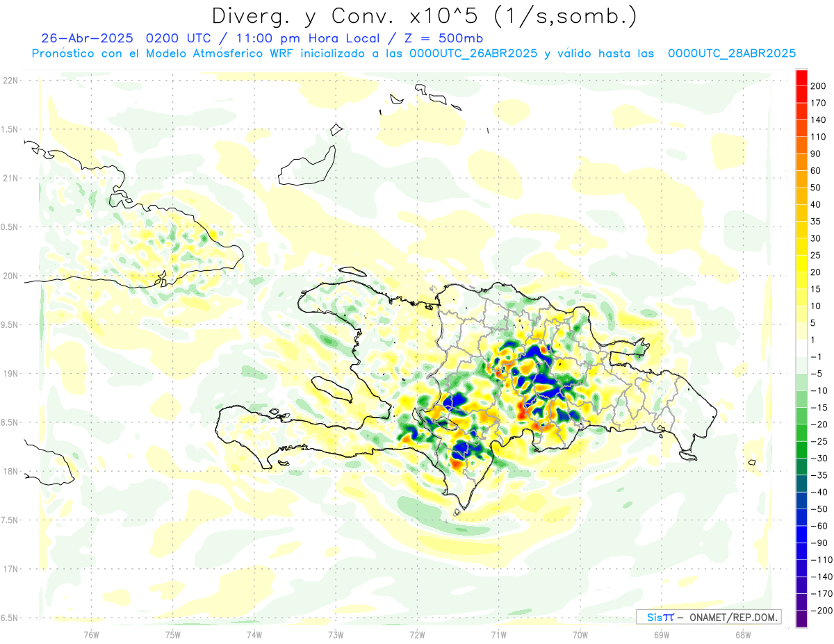Click the '19N' latitude label
Viewport: 834px width, 644px height.
10,373
